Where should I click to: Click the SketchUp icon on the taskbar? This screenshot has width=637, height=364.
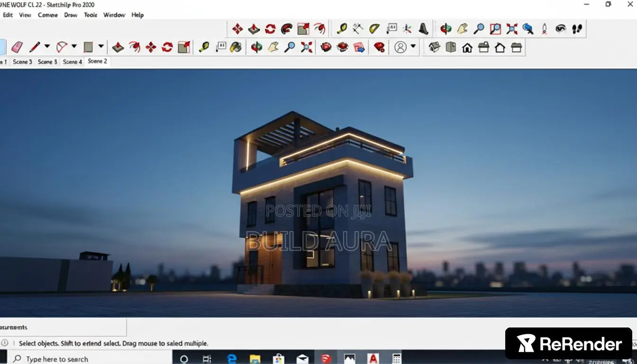[326, 359]
